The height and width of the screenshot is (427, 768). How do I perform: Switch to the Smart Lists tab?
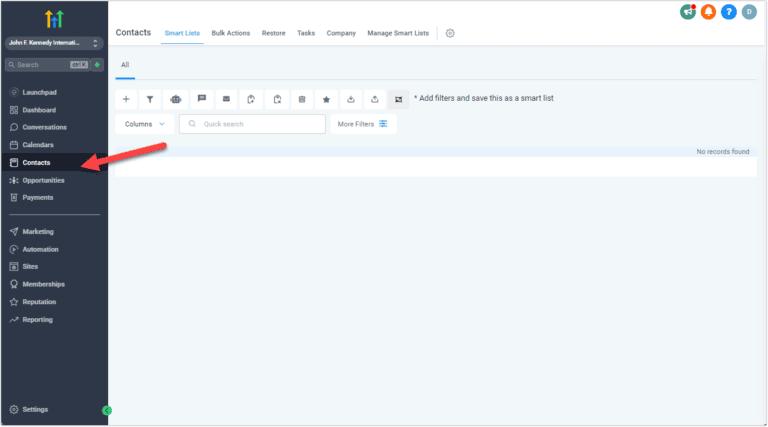[182, 33]
